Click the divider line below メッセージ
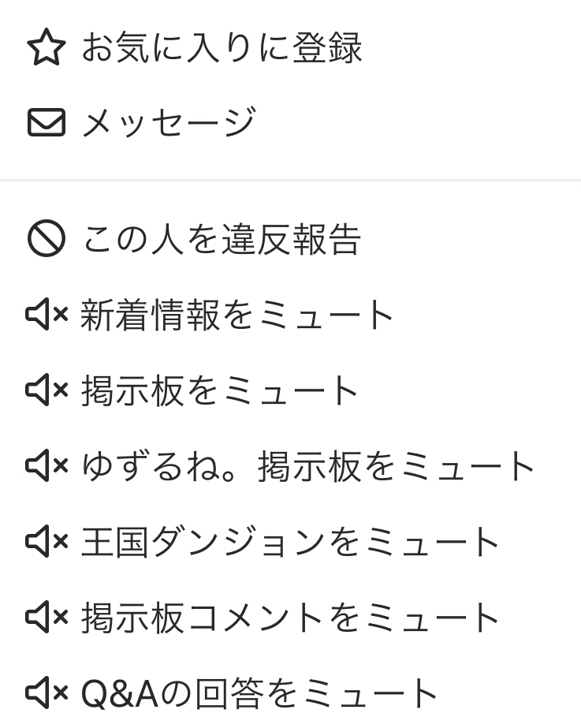581x728 pixels. tap(290, 181)
